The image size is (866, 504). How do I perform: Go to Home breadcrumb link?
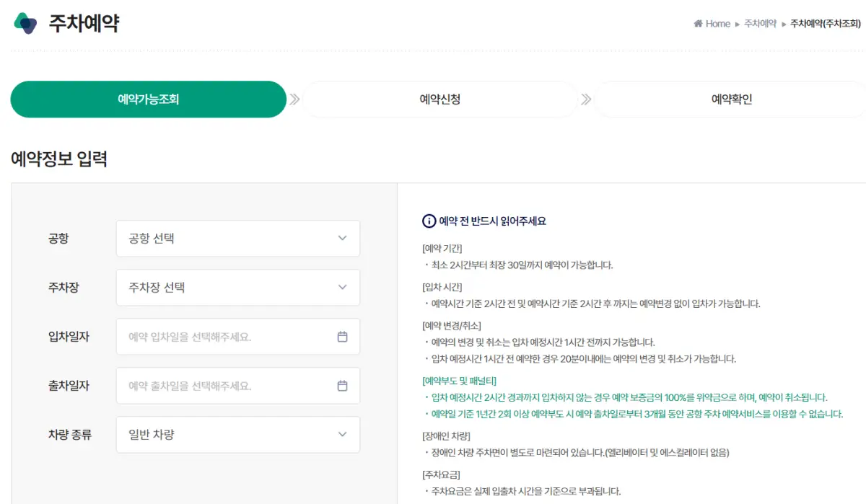point(712,24)
